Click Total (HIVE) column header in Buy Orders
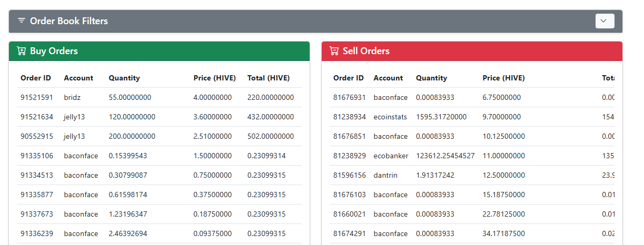This screenshot has height=245, width=644. coord(269,78)
